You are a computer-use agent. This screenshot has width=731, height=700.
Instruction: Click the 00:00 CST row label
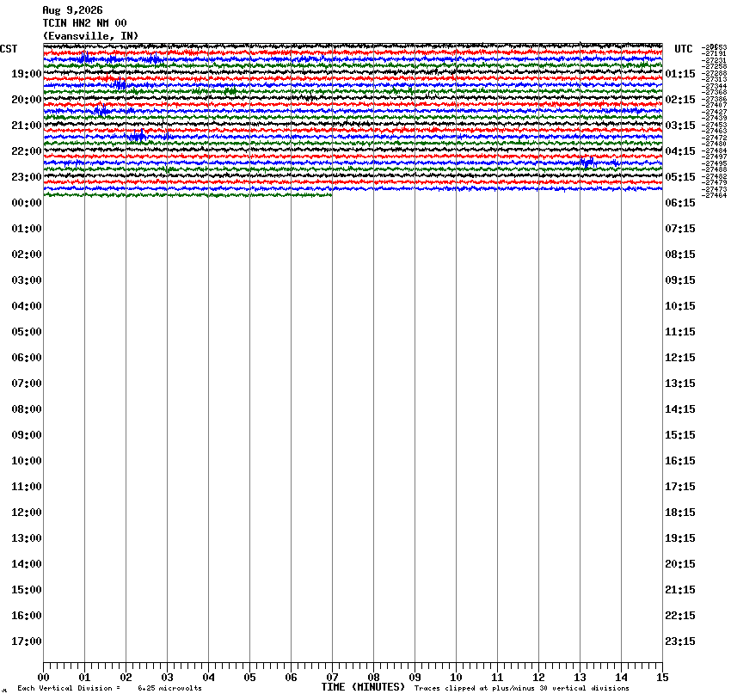click(x=27, y=203)
